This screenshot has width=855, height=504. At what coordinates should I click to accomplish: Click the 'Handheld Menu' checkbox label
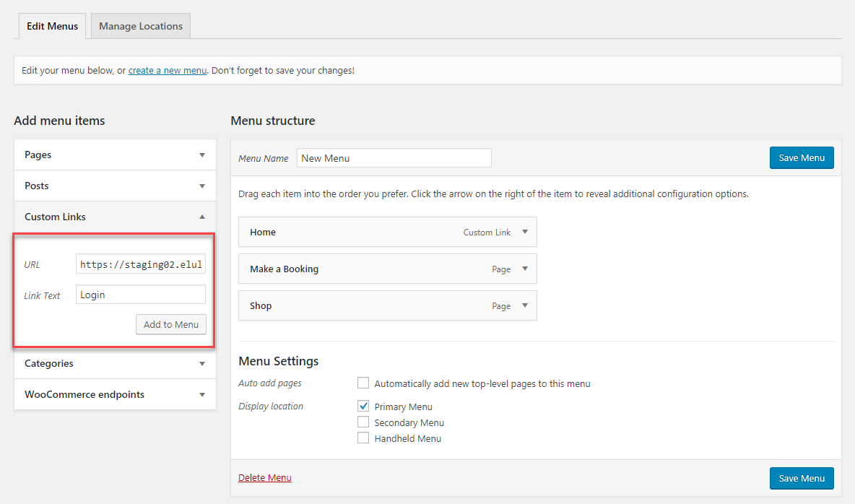click(407, 438)
